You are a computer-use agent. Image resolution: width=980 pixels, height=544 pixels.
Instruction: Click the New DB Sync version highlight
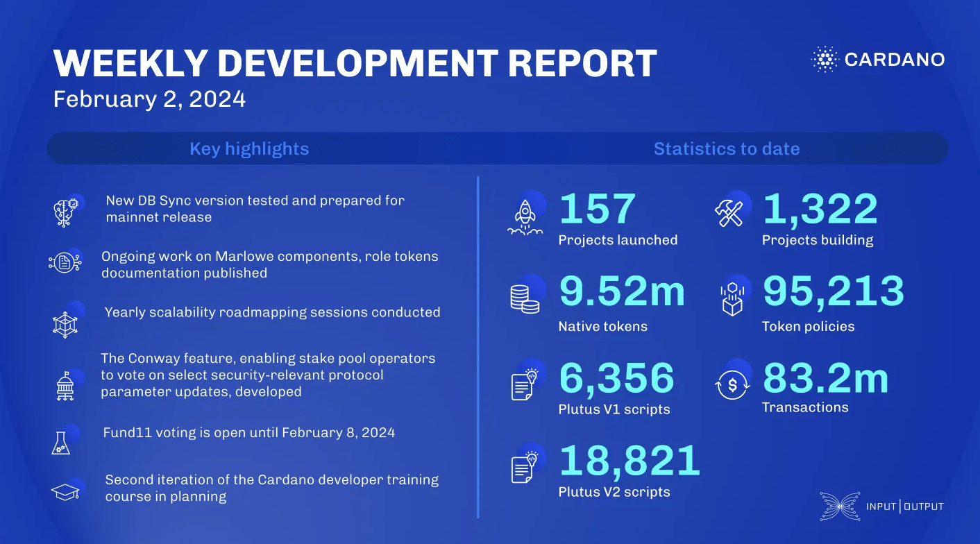(x=255, y=209)
